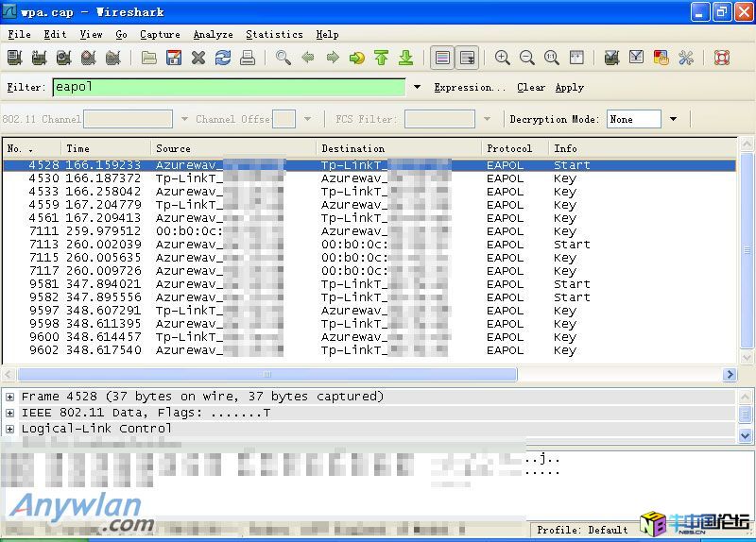This screenshot has height=542, width=756.
Task: Open the Help lifebuoy icon
Action: pyautogui.click(x=722, y=58)
